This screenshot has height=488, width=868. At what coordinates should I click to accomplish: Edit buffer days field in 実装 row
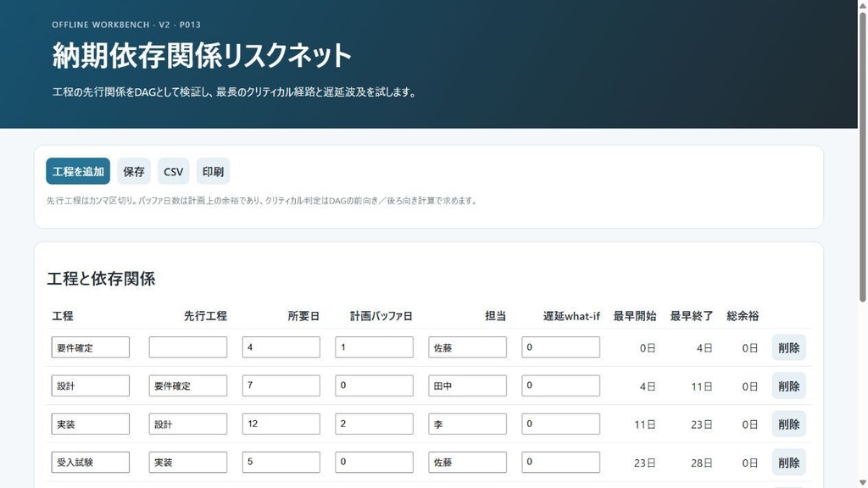374,424
